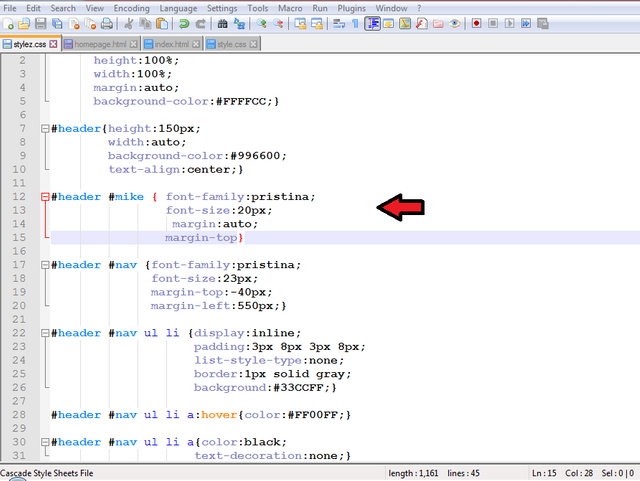Viewport: 640px width, 481px height.
Task: Click the New file toolbar icon
Action: pyautogui.click(x=8, y=23)
